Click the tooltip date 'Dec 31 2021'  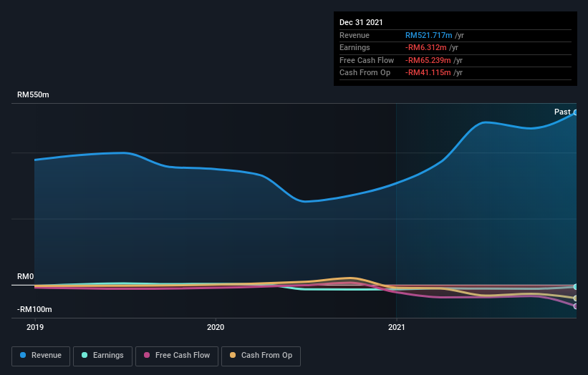(x=361, y=22)
